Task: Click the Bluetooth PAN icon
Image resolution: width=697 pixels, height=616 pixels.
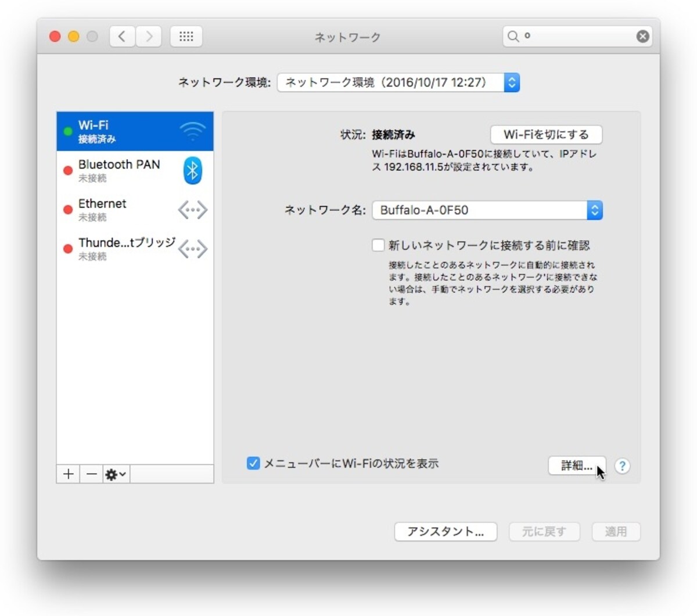Action: [x=193, y=170]
